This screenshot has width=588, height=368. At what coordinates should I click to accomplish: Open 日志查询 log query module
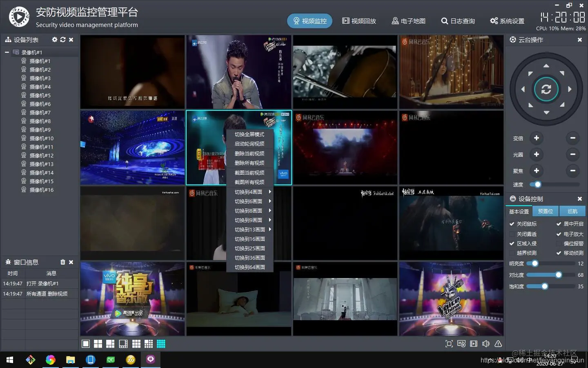(x=458, y=21)
